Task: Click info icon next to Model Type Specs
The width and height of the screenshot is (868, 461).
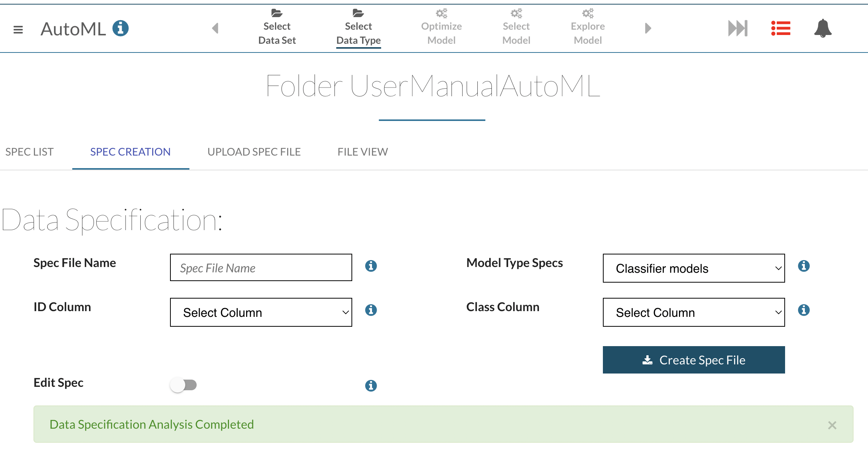Action: point(804,266)
